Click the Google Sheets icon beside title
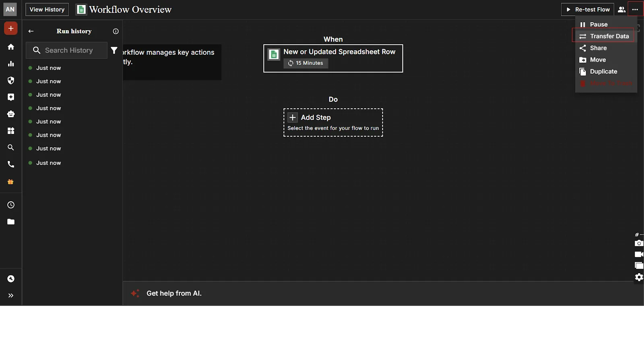Screen dimensions: 644x346 81,10
